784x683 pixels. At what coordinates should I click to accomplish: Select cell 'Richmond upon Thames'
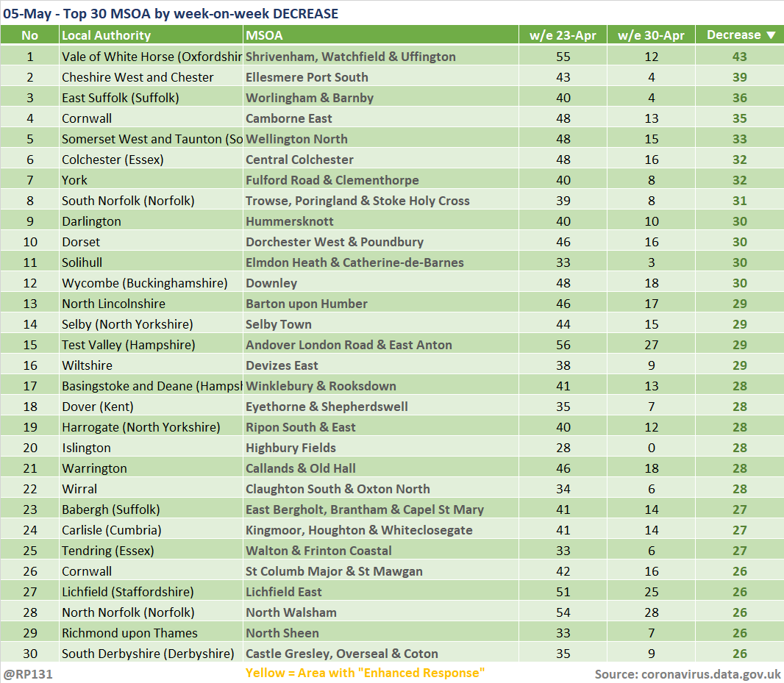point(151,632)
